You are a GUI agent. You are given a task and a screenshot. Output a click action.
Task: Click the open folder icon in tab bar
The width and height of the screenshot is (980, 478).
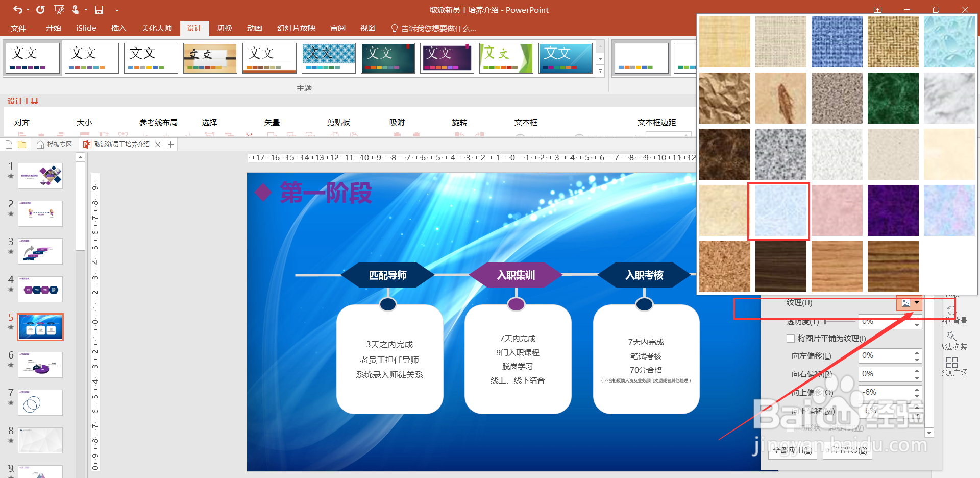pos(22,145)
